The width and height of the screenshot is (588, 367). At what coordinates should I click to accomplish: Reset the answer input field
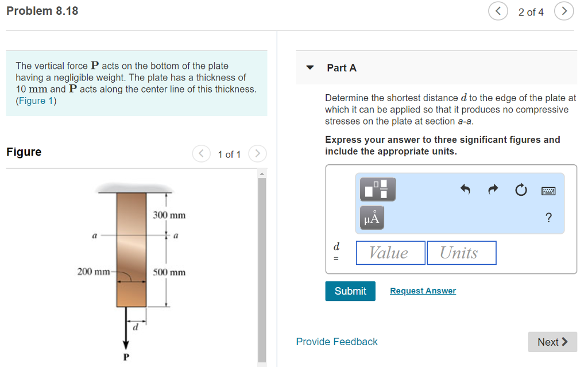click(x=521, y=190)
